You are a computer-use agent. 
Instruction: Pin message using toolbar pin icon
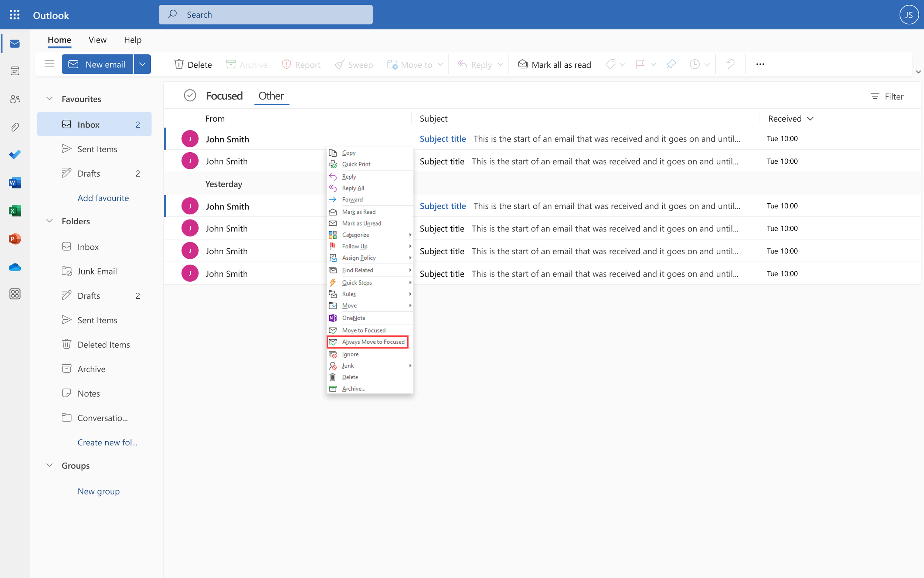(671, 64)
